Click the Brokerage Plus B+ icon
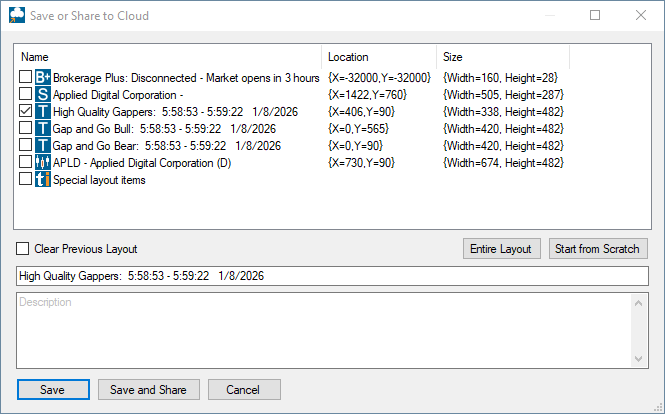The image size is (665, 414). pos(43,78)
